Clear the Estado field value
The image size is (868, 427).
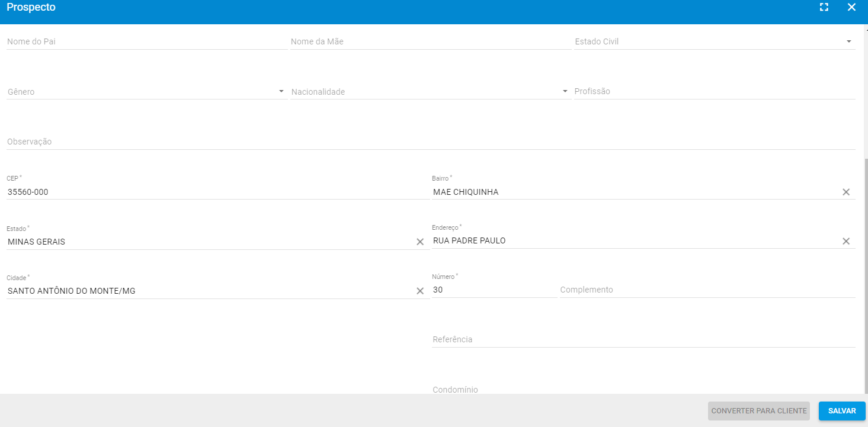(x=420, y=242)
